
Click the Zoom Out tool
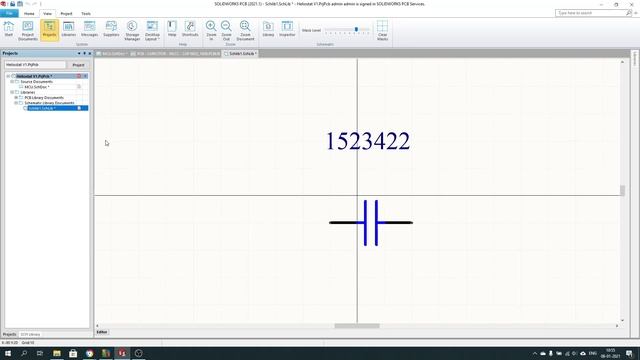click(226, 30)
